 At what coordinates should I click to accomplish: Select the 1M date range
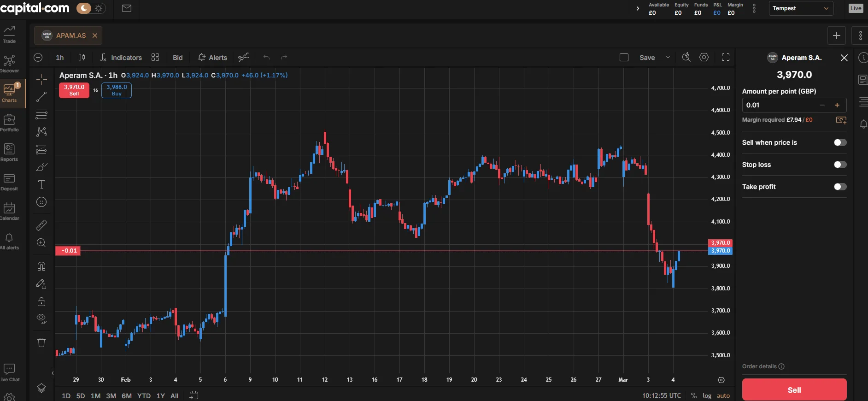tap(95, 396)
